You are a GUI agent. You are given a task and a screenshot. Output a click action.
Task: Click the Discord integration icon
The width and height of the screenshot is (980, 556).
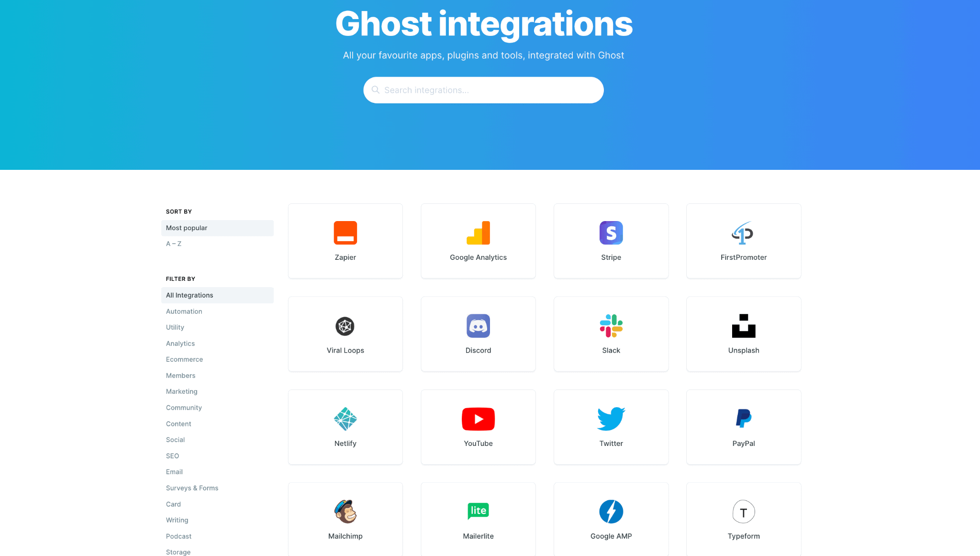[478, 326]
